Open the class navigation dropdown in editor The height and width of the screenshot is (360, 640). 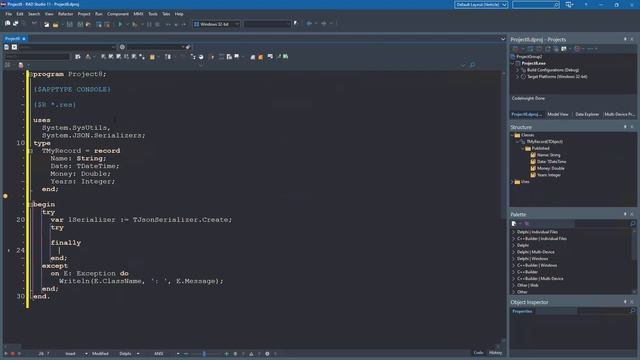(x=68, y=47)
